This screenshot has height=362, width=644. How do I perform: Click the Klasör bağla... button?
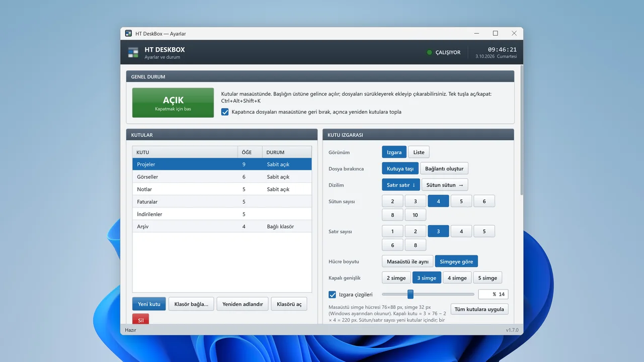pos(191,304)
